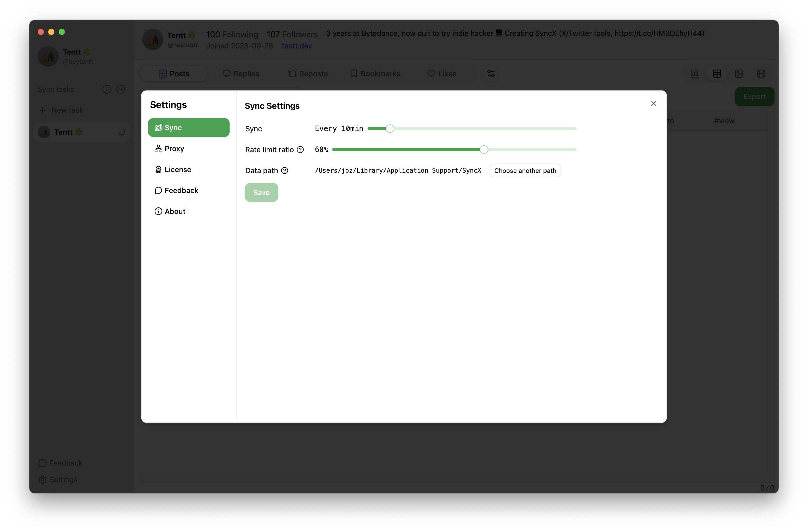Switch to the Likes tab
808x532 pixels.
442,73
